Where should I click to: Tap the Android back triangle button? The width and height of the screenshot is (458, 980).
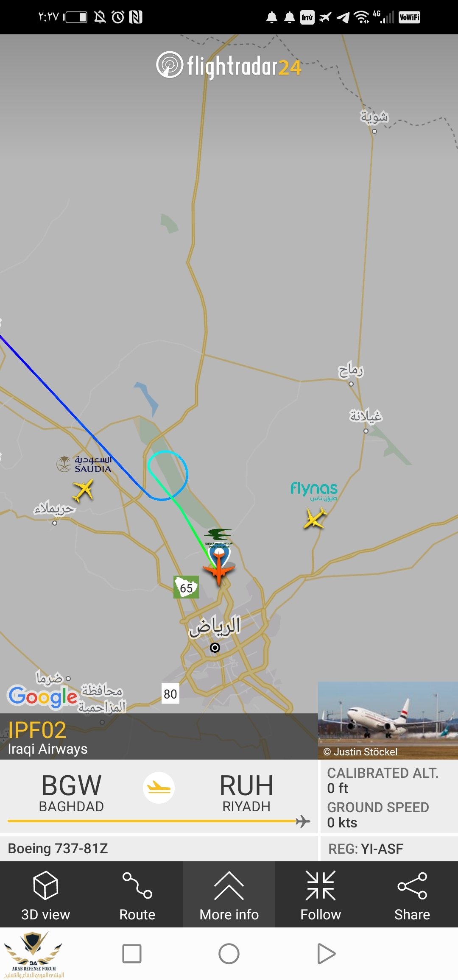pos(326,954)
